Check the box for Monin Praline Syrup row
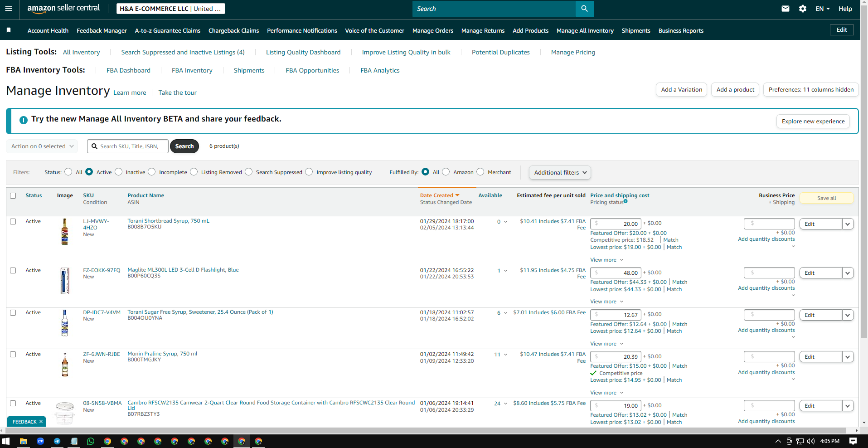Image resolution: width=868 pixels, height=448 pixels. tap(13, 355)
